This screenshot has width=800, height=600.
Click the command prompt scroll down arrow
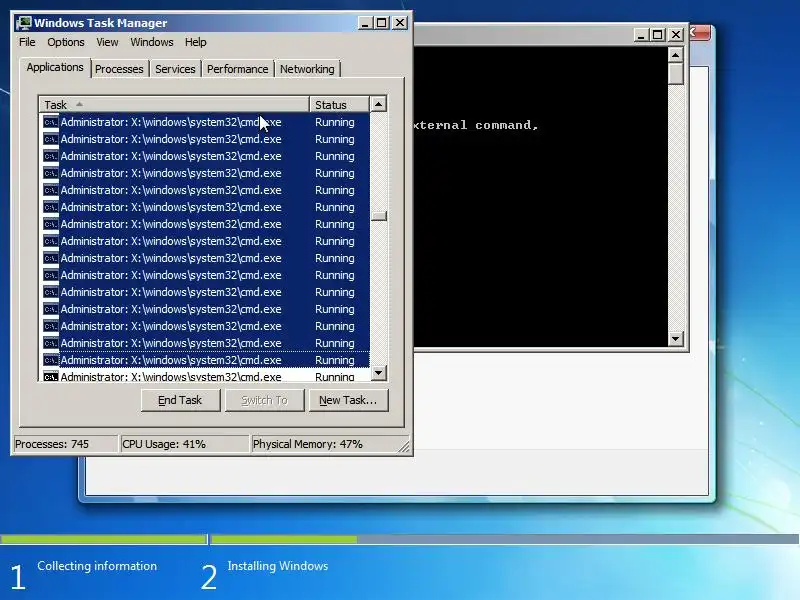676,338
